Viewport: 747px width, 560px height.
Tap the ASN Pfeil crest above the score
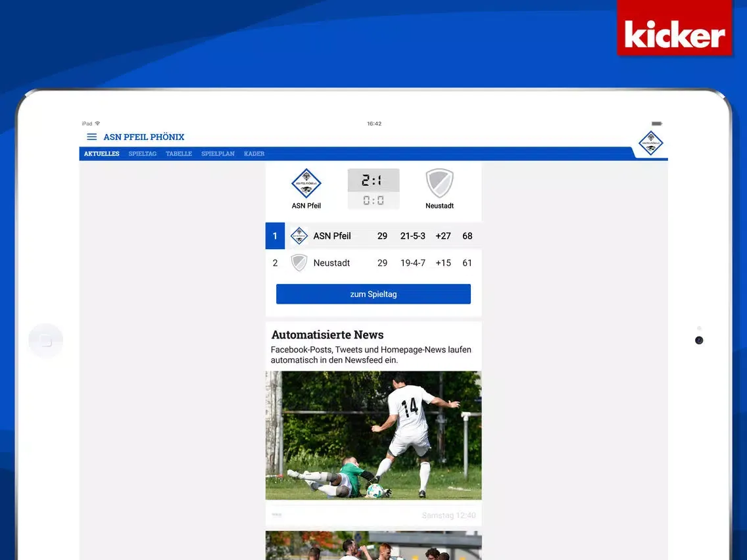coord(306,183)
